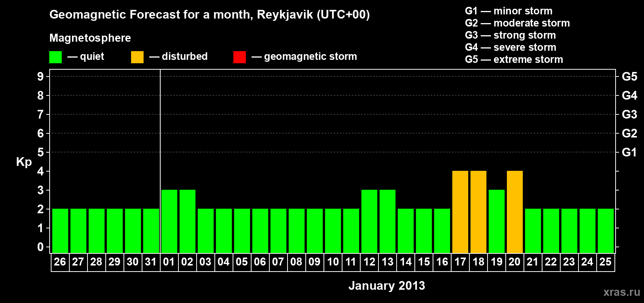Click date label 20
644x303 pixels.
(514, 262)
